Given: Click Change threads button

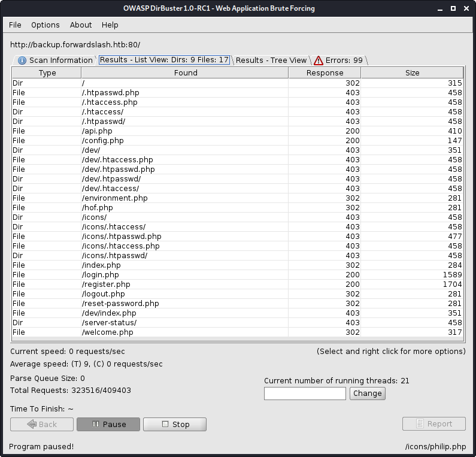Looking at the screenshot, I should (367, 394).
